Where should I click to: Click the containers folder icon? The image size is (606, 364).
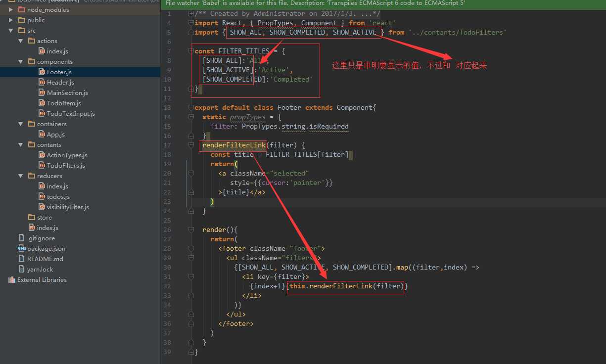[32, 124]
